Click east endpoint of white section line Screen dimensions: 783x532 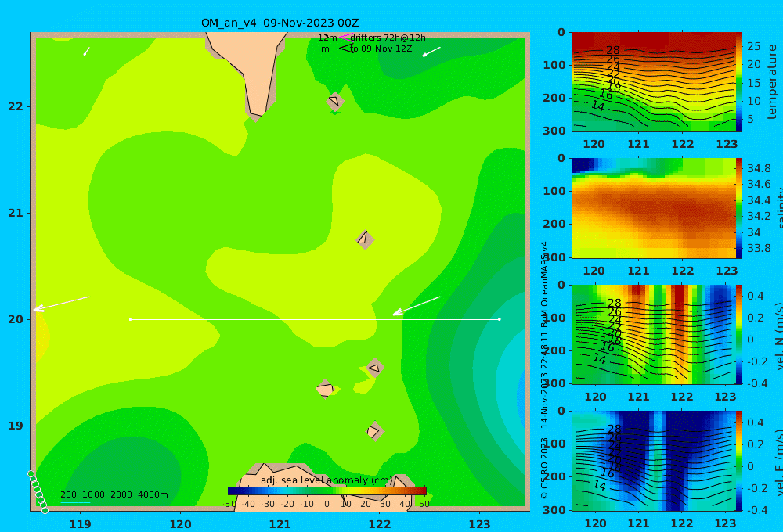point(500,319)
